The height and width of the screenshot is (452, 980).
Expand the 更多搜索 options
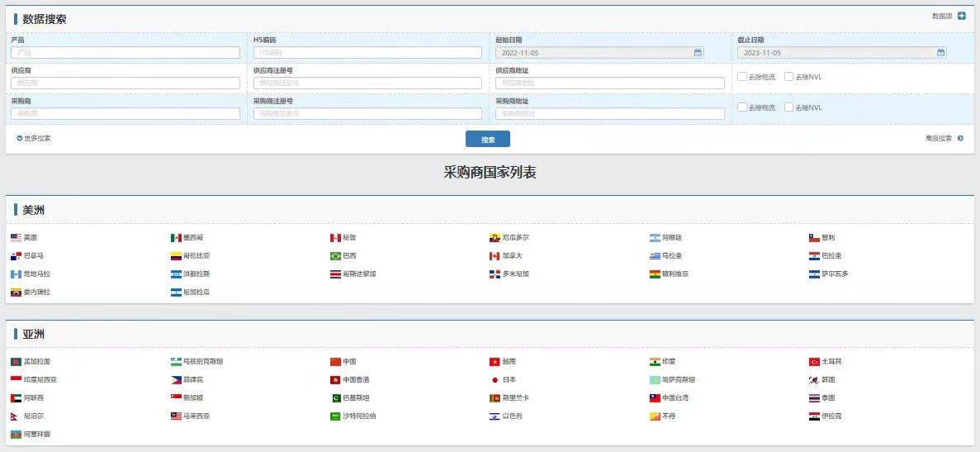34,139
